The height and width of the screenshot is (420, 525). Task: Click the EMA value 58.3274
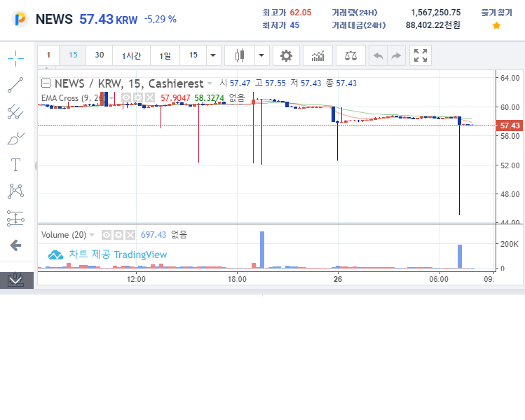point(210,97)
